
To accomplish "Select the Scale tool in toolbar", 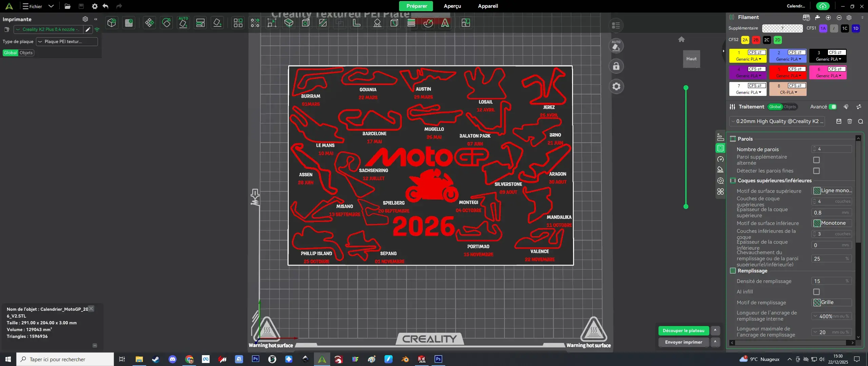I will (x=272, y=23).
